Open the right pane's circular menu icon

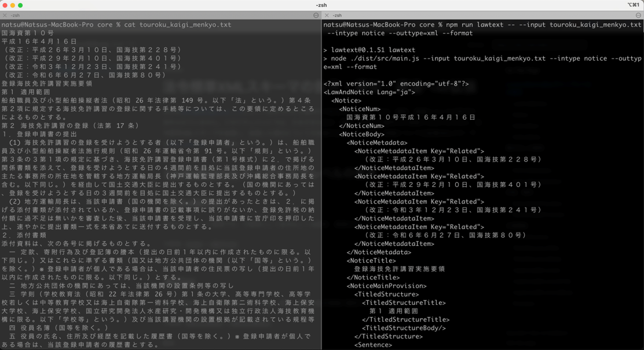tap(638, 15)
